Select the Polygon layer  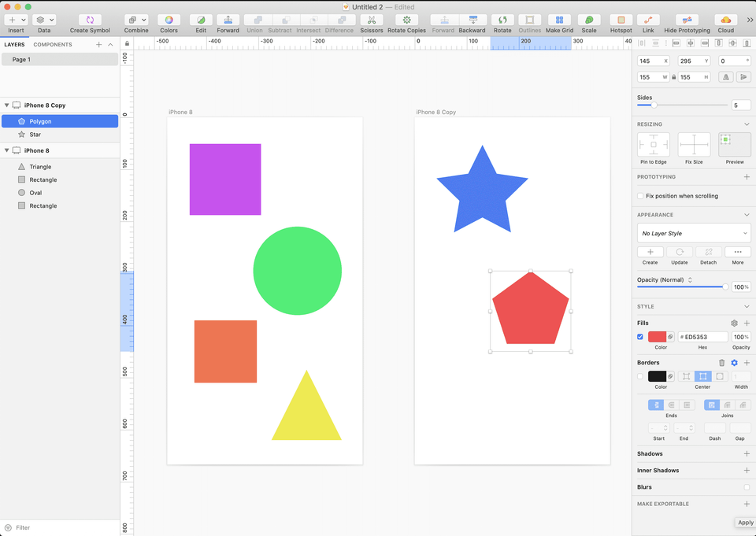point(60,121)
